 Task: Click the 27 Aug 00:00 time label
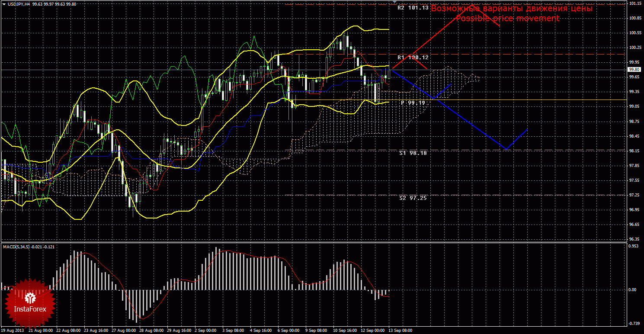(x=124, y=331)
